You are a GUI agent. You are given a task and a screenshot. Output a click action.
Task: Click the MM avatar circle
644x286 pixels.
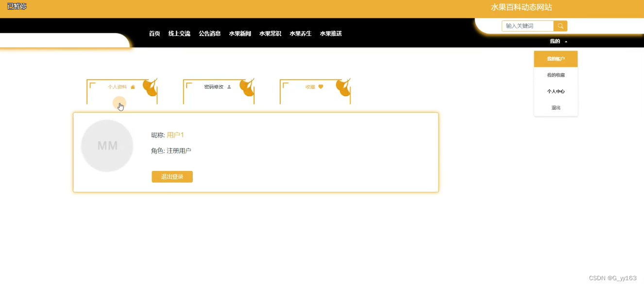pyautogui.click(x=107, y=146)
